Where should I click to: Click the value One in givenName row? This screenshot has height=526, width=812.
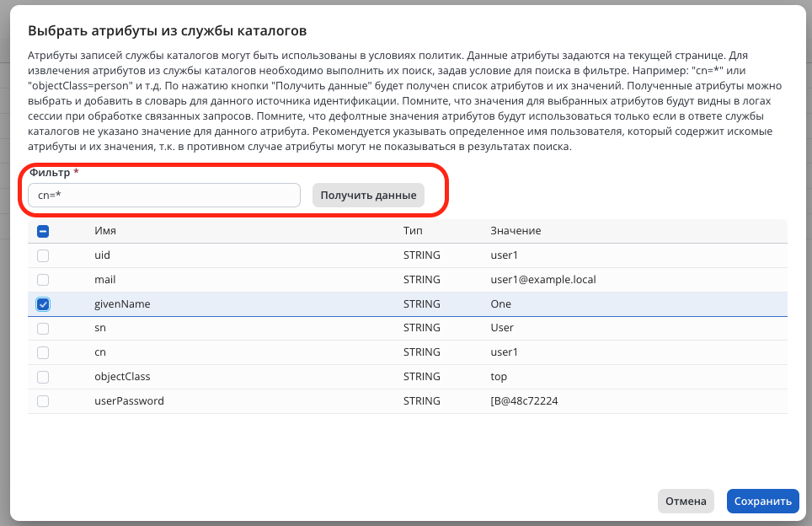click(x=500, y=304)
